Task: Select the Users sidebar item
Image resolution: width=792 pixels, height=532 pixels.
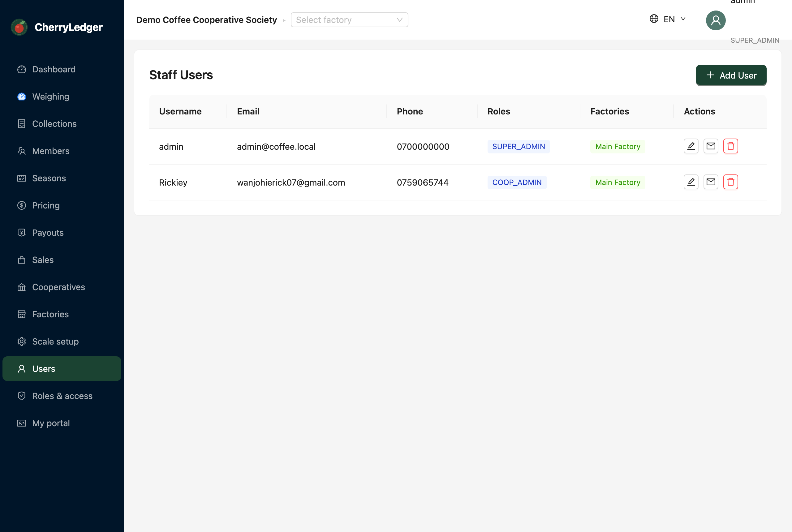Action: [62, 369]
